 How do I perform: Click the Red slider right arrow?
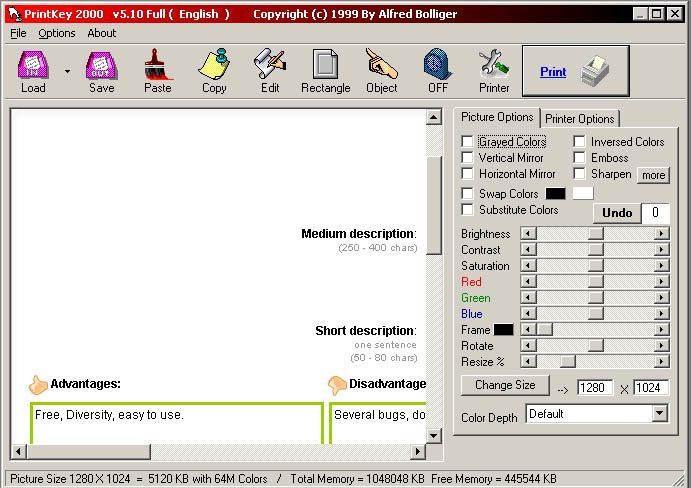pyautogui.click(x=661, y=282)
